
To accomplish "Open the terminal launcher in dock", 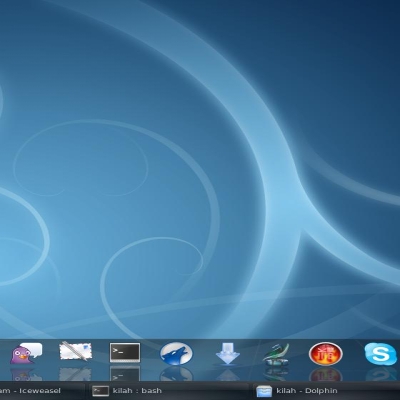I will [125, 352].
